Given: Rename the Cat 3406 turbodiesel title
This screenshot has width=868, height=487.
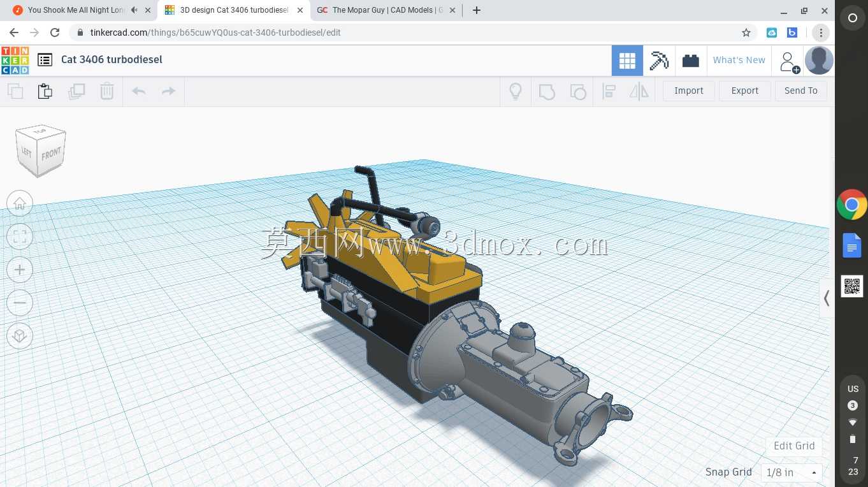Looking at the screenshot, I should point(112,59).
